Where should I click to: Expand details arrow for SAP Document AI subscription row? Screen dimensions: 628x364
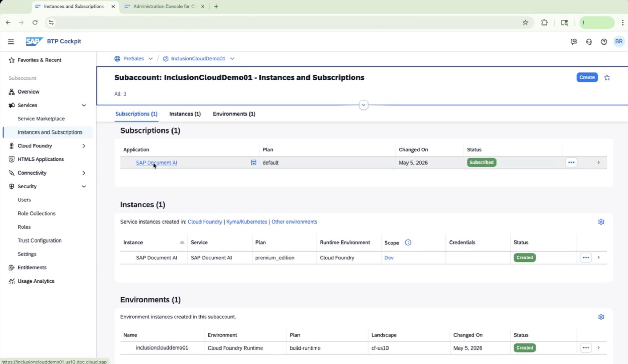click(x=599, y=163)
